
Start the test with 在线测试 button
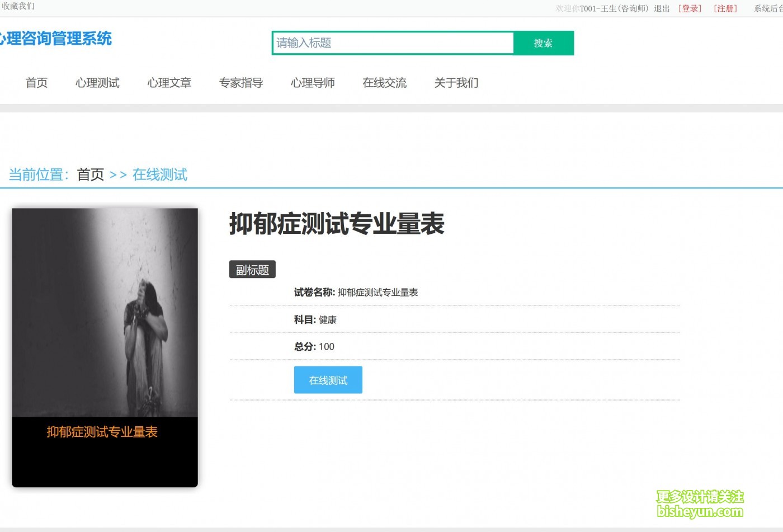point(328,380)
